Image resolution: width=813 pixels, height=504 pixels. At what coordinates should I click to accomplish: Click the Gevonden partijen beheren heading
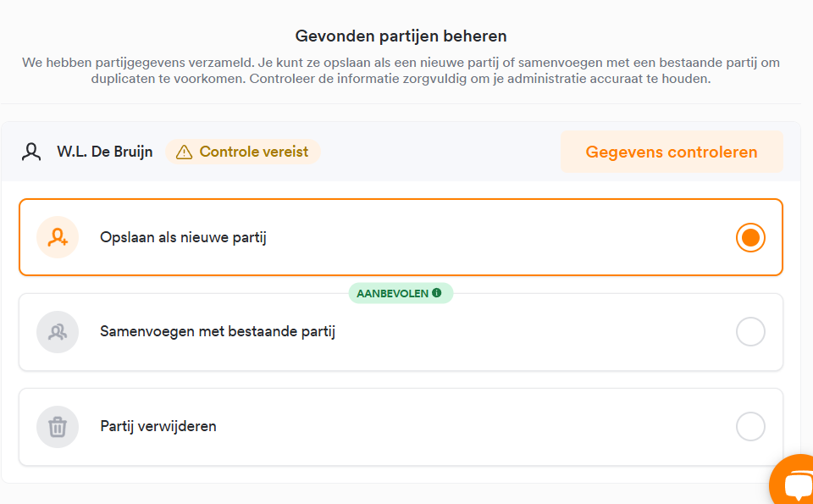click(x=401, y=36)
